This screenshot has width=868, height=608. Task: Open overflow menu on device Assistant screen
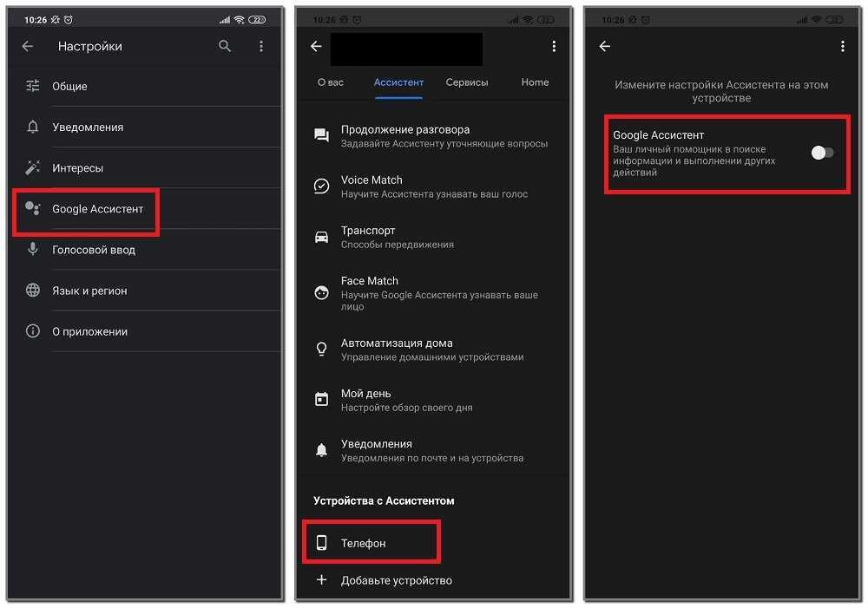(x=843, y=47)
